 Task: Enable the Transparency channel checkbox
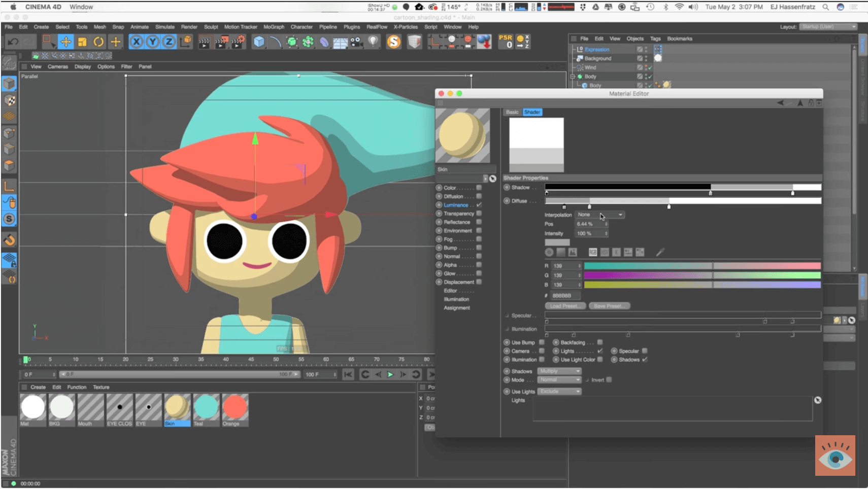point(479,214)
